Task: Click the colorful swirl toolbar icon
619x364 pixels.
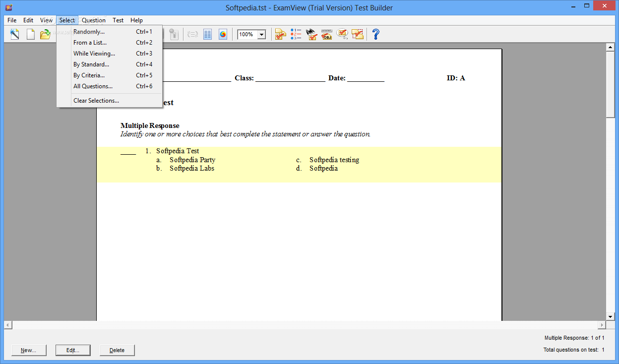Action: (x=223, y=34)
